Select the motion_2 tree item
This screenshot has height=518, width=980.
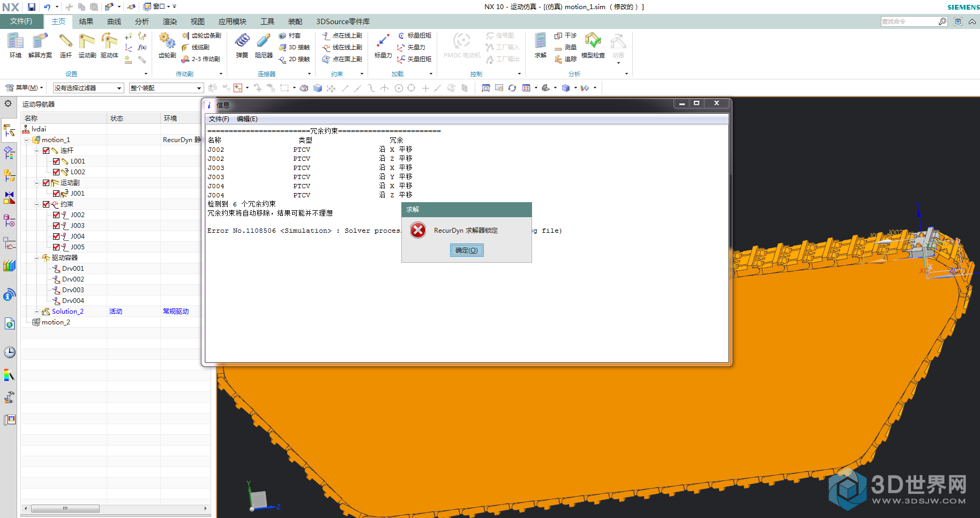click(56, 322)
